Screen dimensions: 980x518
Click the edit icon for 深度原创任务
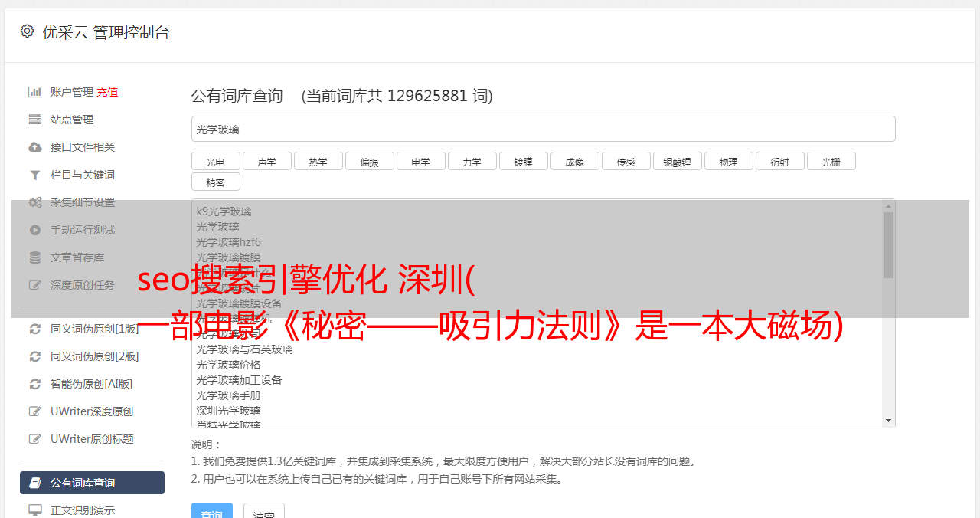click(x=34, y=285)
